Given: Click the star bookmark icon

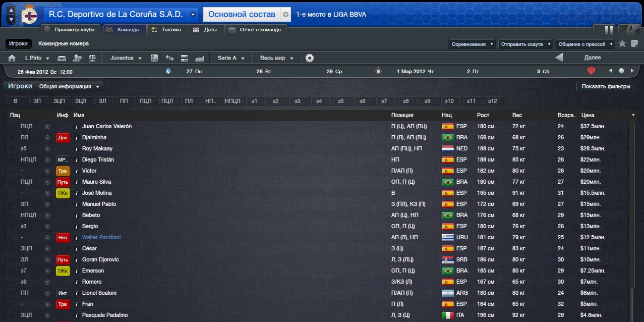Looking at the screenshot, I should 622,44.
